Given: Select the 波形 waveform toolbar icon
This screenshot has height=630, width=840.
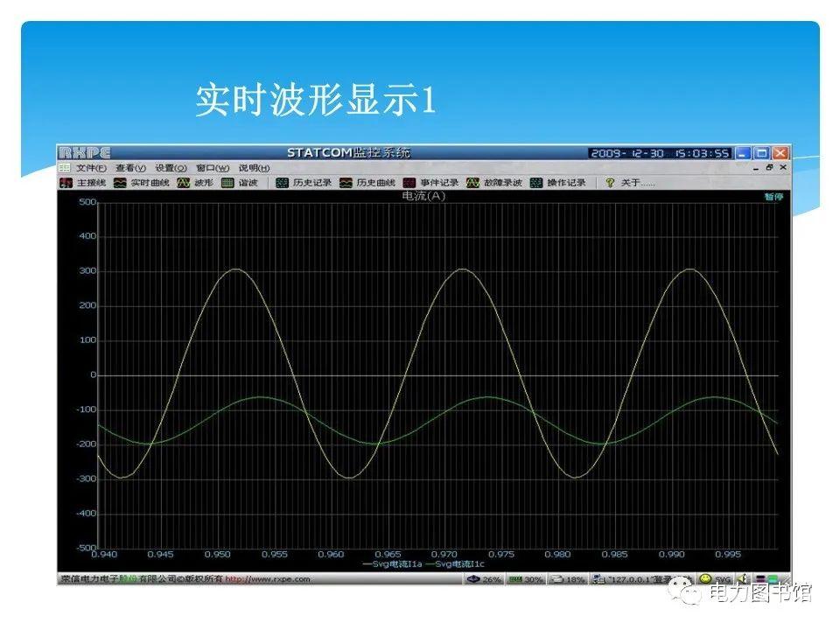Looking at the screenshot, I should [183, 183].
